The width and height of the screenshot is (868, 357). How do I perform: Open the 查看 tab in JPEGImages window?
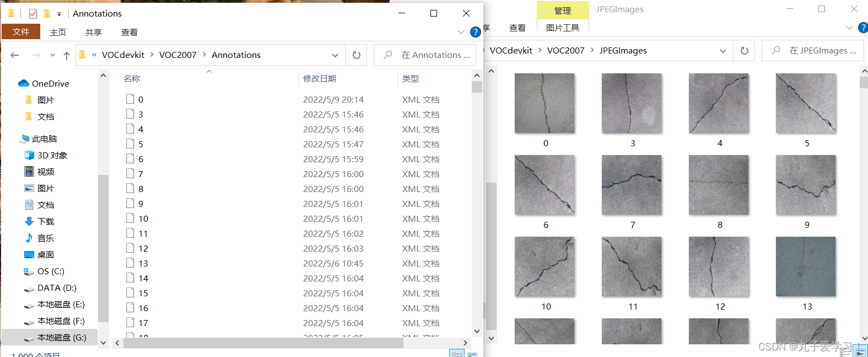(x=517, y=28)
